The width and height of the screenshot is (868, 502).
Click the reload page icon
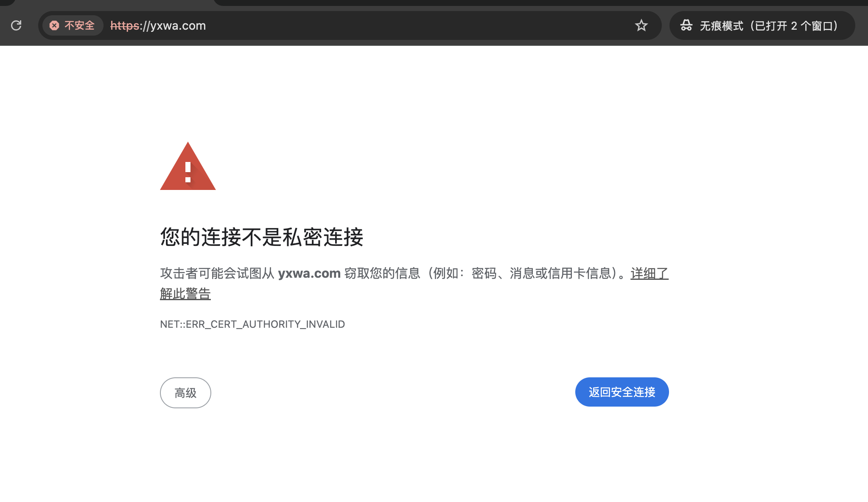[x=16, y=25]
